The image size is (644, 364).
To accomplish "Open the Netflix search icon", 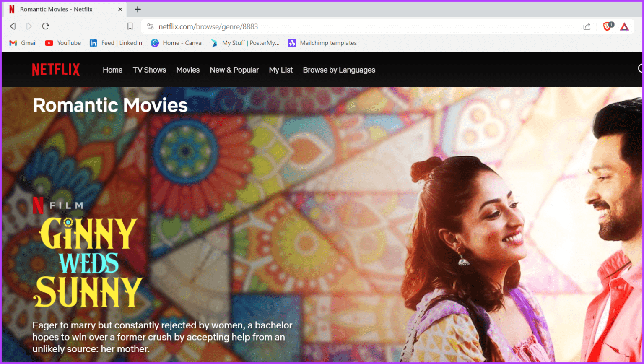I will [x=640, y=68].
